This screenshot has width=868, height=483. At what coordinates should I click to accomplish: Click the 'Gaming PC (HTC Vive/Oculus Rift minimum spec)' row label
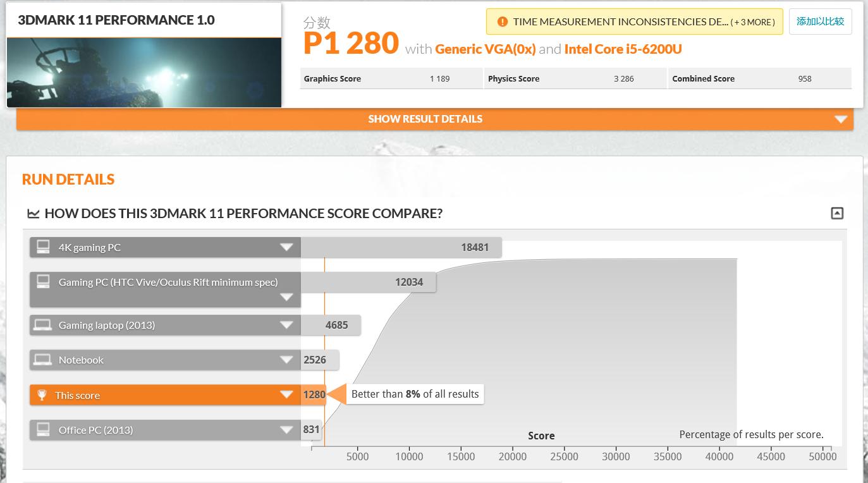(x=168, y=282)
